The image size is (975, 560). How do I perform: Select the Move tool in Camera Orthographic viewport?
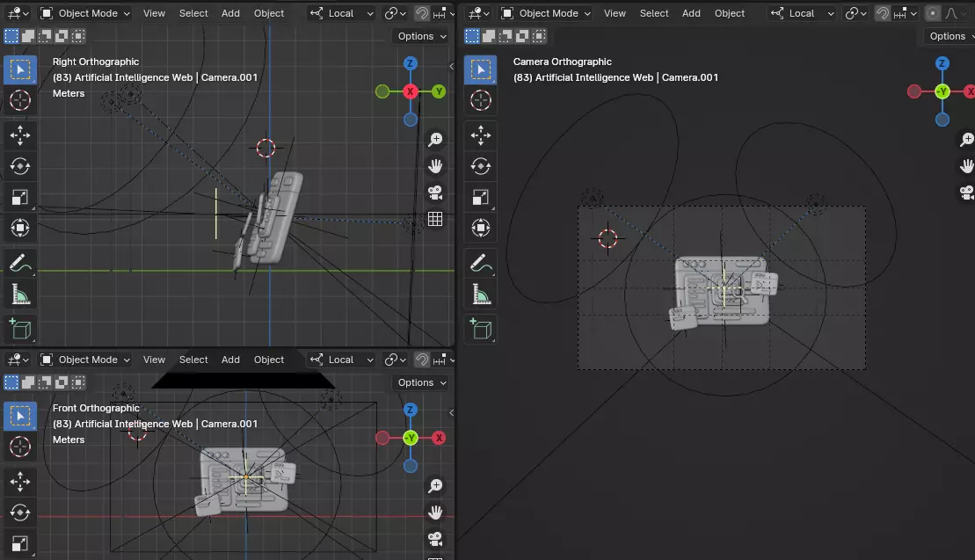click(481, 135)
